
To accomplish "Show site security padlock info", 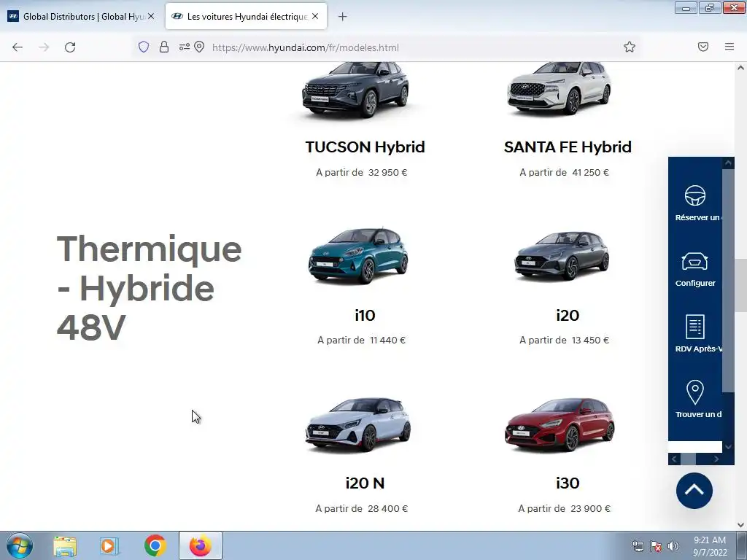I will [x=164, y=47].
